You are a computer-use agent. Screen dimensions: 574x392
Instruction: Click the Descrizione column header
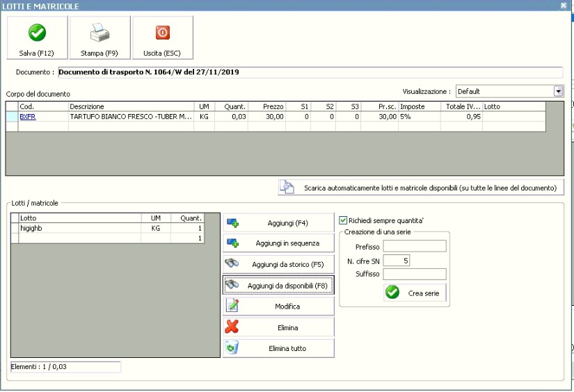tap(131, 106)
